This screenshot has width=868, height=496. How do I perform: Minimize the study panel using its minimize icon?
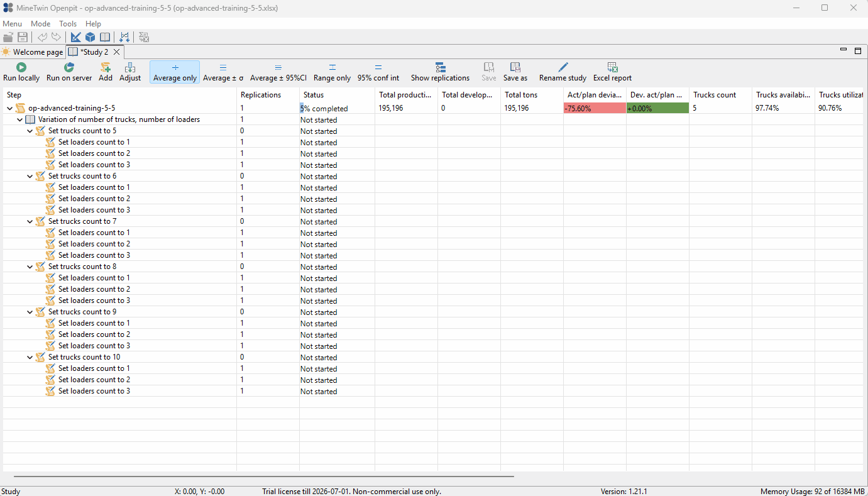click(x=844, y=49)
